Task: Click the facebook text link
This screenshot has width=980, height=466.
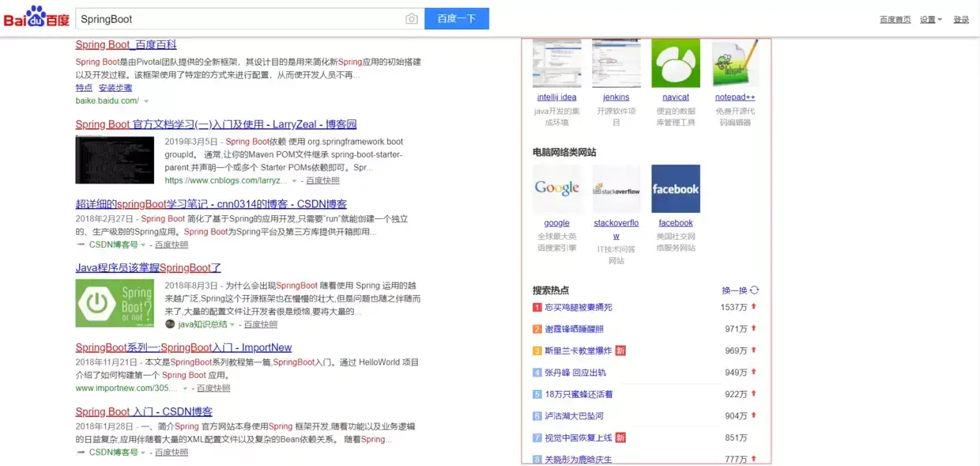Action: pyautogui.click(x=676, y=223)
